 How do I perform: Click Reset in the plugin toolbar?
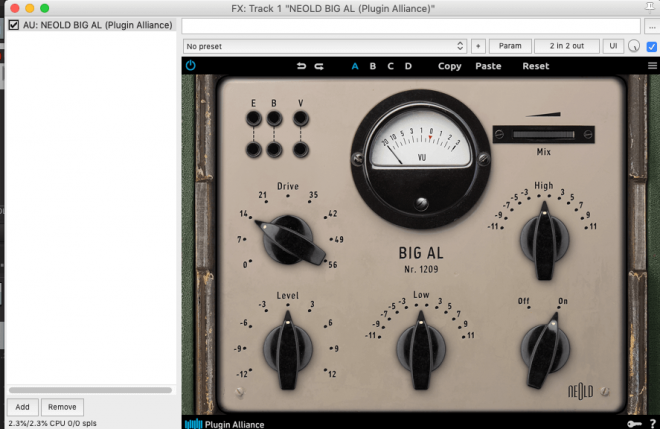point(536,66)
